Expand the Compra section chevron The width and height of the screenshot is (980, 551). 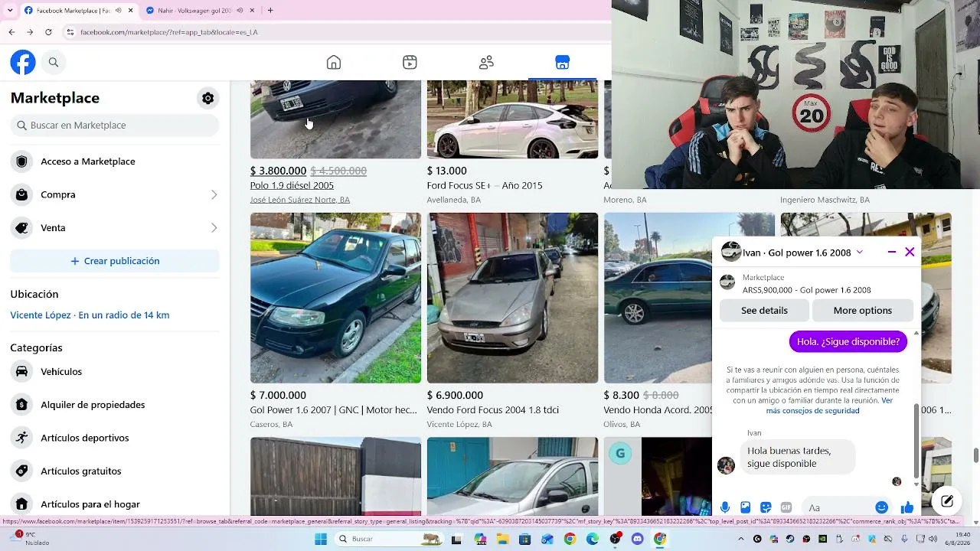pyautogui.click(x=214, y=195)
